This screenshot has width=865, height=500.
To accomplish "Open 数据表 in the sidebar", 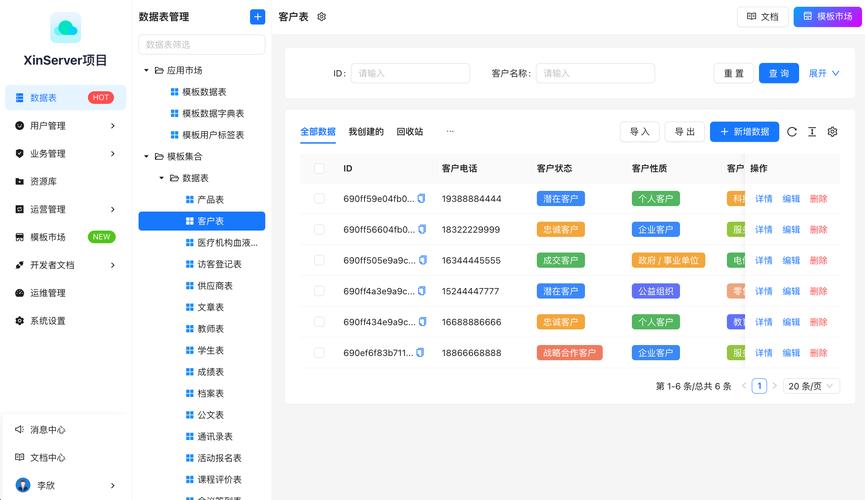I will pyautogui.click(x=66, y=98).
